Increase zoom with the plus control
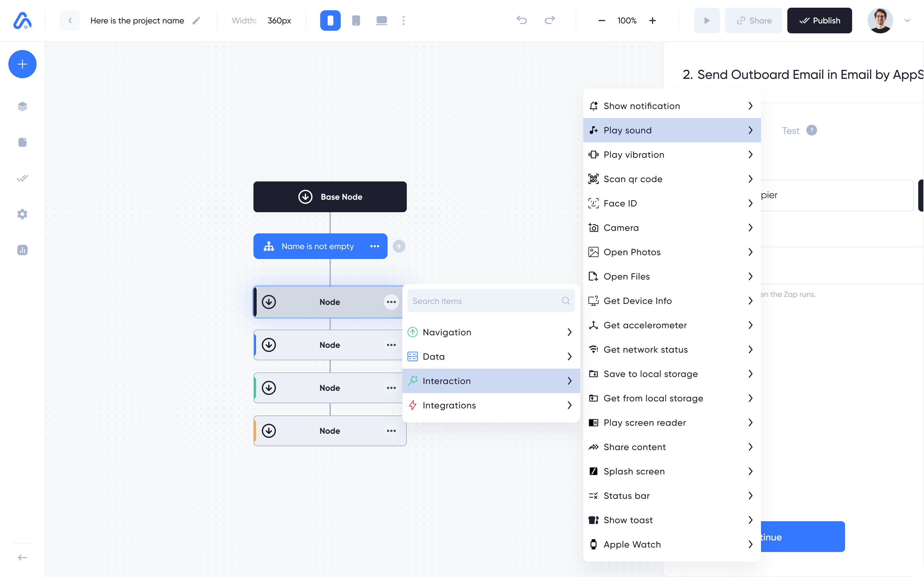This screenshot has height=577, width=924. 653,21
